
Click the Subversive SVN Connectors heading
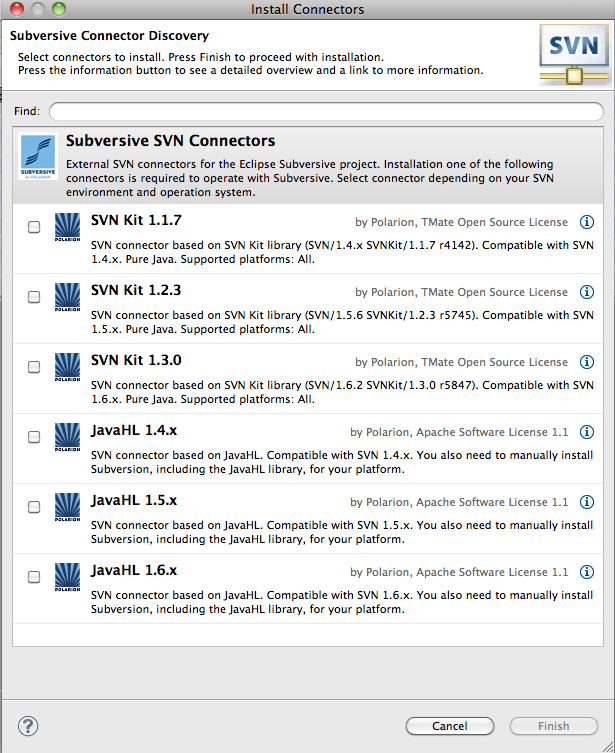click(170, 141)
